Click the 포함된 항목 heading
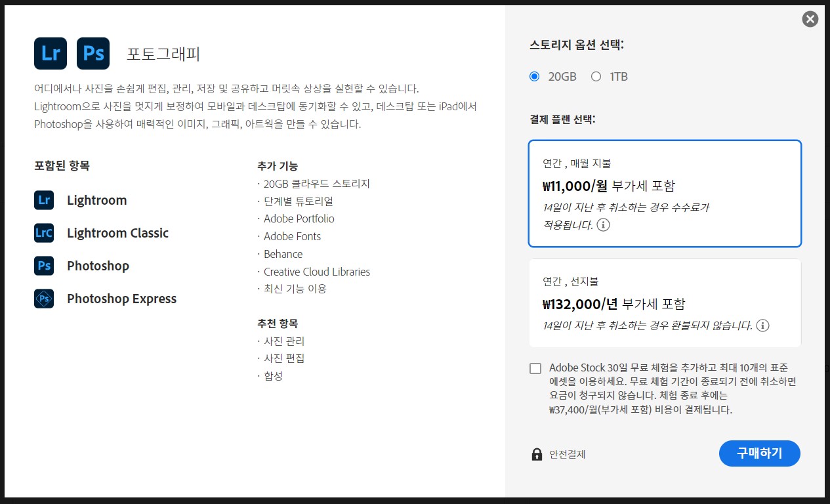The height and width of the screenshot is (504, 830). click(61, 165)
